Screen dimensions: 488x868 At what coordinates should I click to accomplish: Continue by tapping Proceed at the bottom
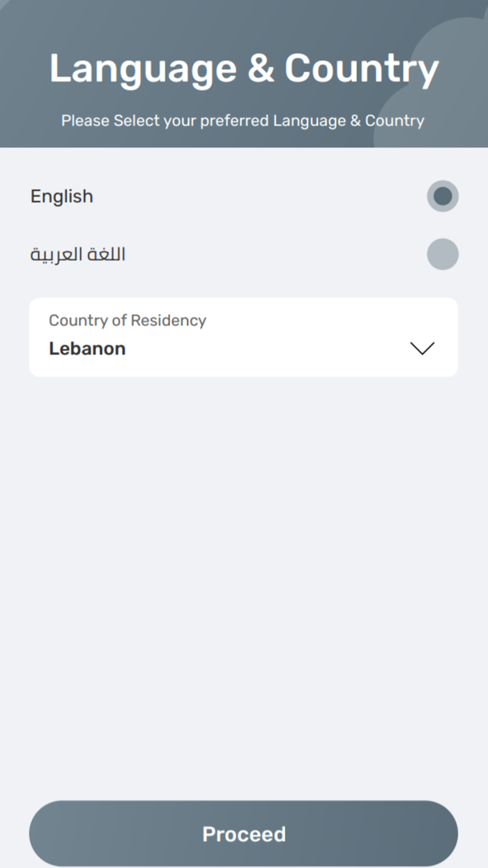coord(243,833)
